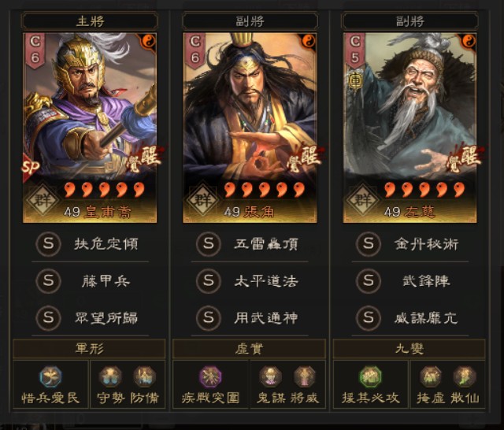Click the 主將 position label
Viewport: 504px width, 430px height.
[90, 21]
